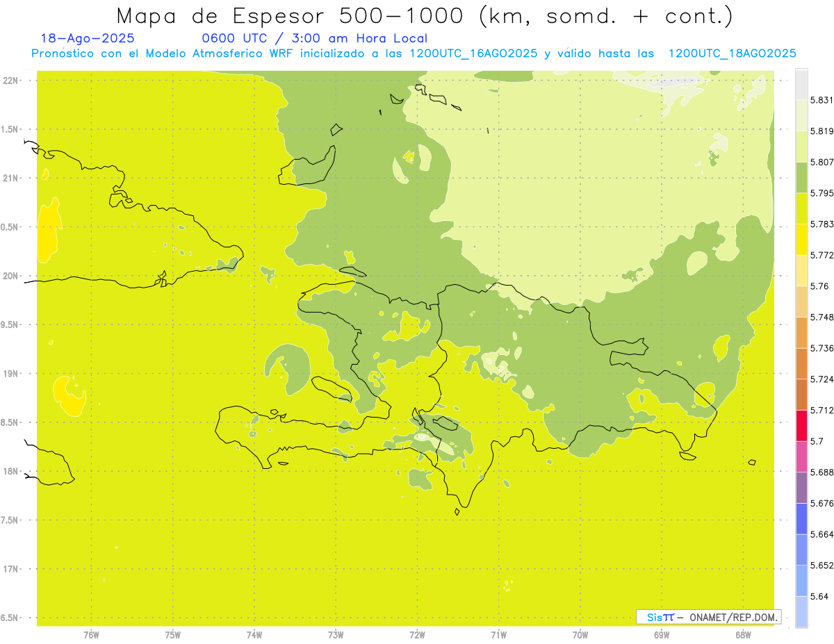Screen dimensions: 834x644
Task: Select the '75W' longitude label
Action: coord(173,635)
